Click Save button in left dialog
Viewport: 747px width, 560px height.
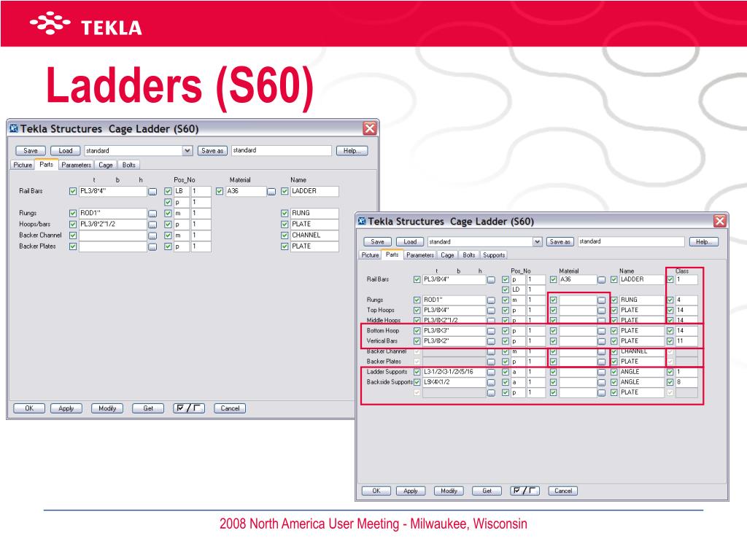pos(31,151)
